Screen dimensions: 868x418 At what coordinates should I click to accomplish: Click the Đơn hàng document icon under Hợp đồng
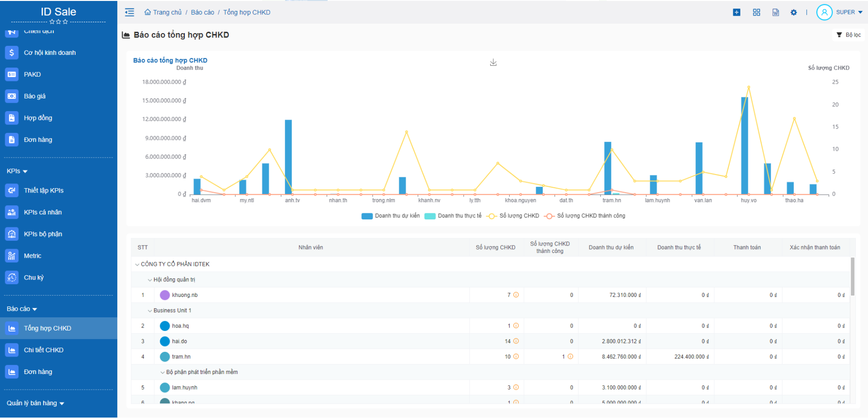(x=12, y=139)
